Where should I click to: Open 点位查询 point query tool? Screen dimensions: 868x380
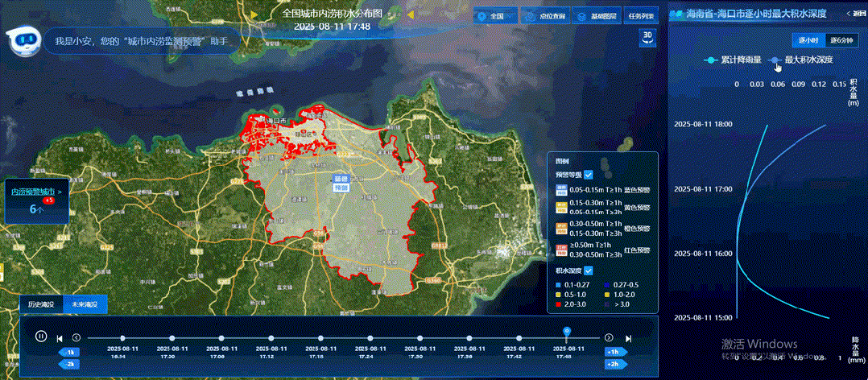tap(545, 15)
